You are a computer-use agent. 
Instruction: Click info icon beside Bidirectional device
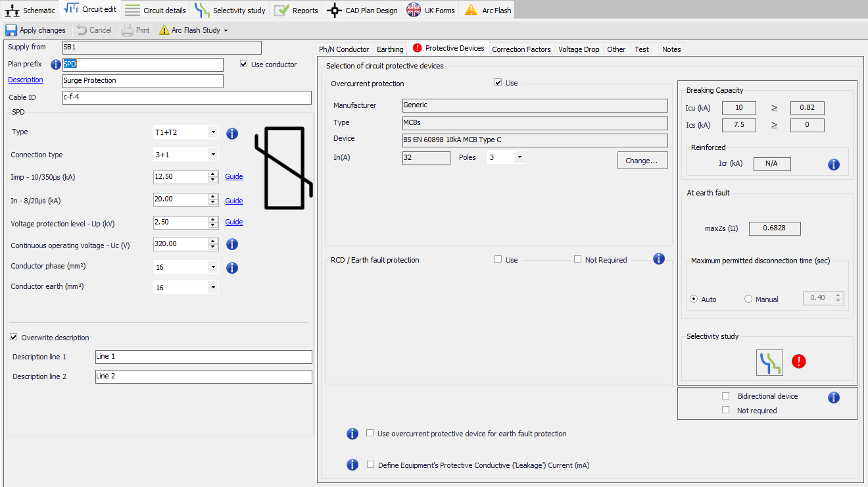tap(833, 397)
